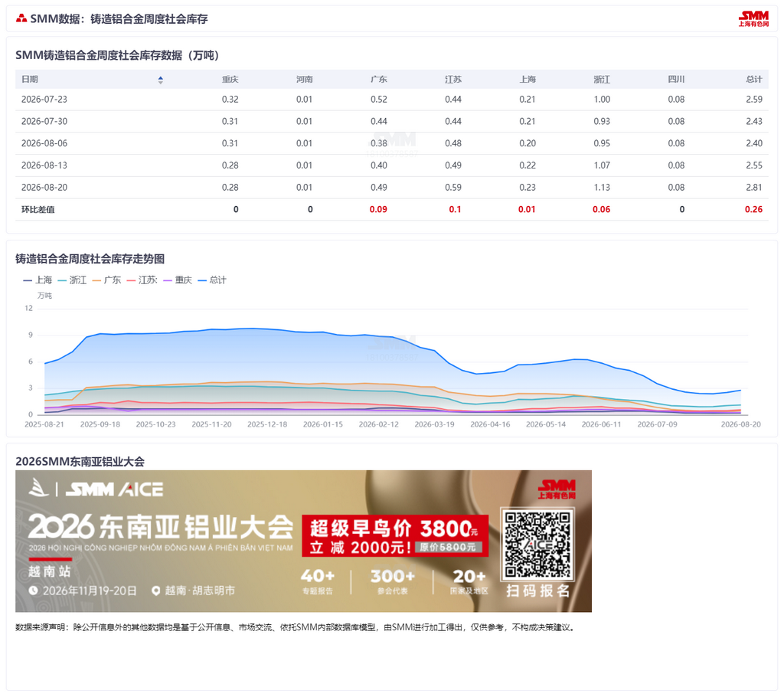Click the red 江苏 difference 0.1
Screen dimensions: 784x697
[455, 209]
